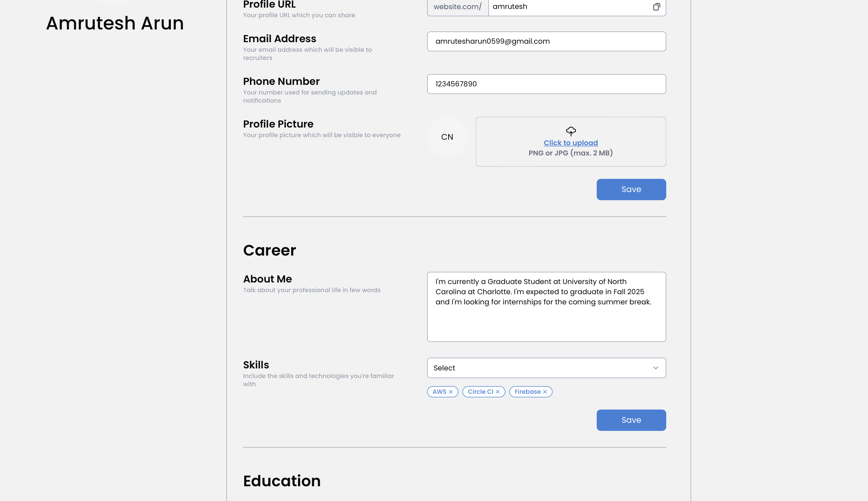Focus the Email Address input field
The image size is (868, 501).
[x=546, y=41]
